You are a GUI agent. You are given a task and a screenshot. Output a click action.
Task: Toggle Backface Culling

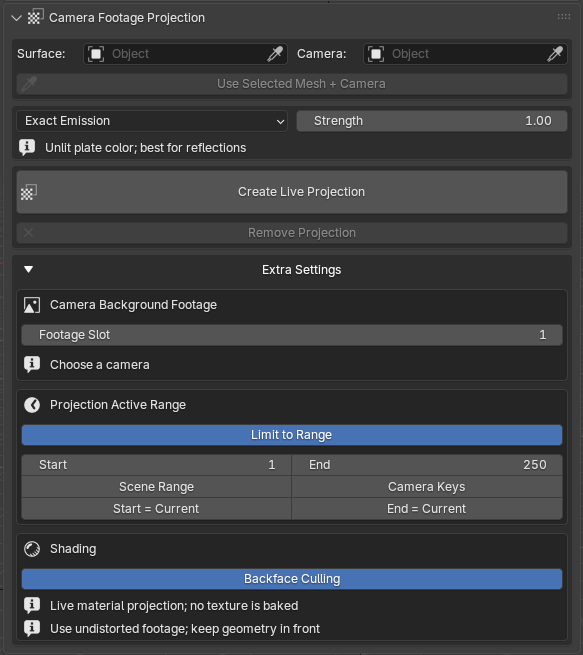[292, 579]
